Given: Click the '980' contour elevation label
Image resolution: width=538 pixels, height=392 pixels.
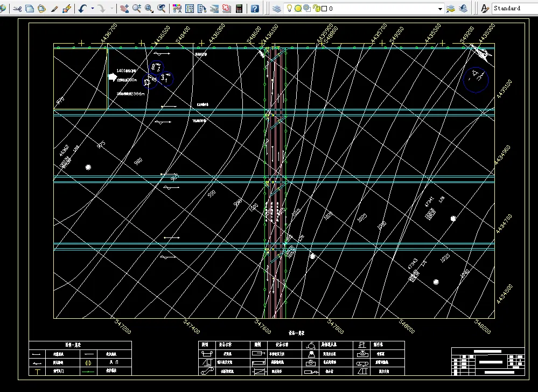Looking at the screenshot, I should [138, 161].
